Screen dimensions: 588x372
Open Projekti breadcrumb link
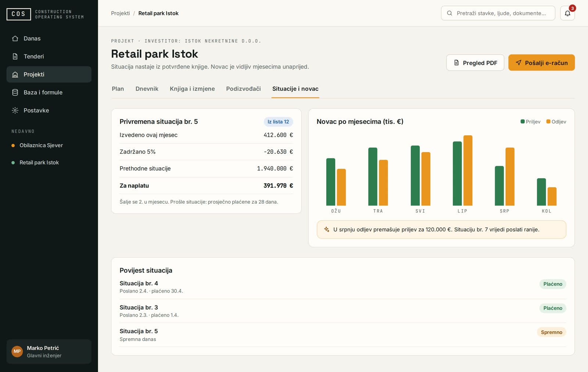121,13
